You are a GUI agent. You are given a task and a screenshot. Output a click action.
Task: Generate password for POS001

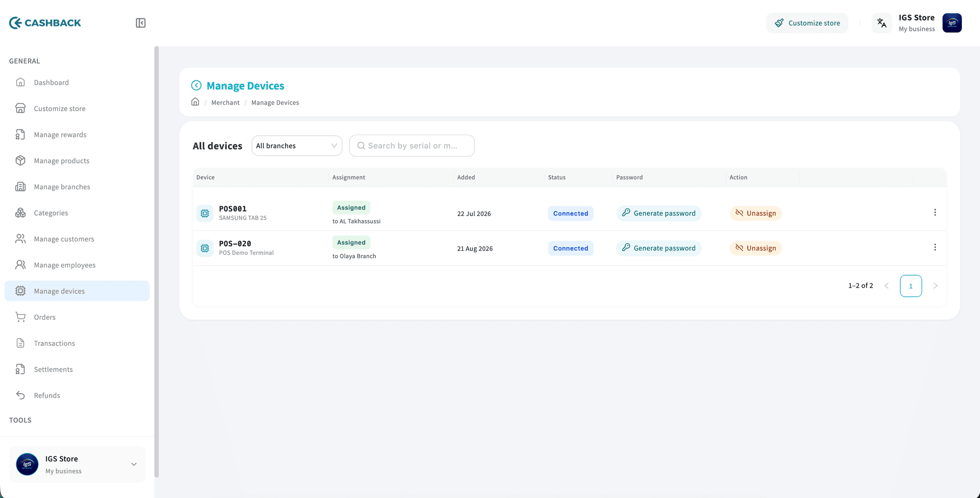pyautogui.click(x=659, y=213)
